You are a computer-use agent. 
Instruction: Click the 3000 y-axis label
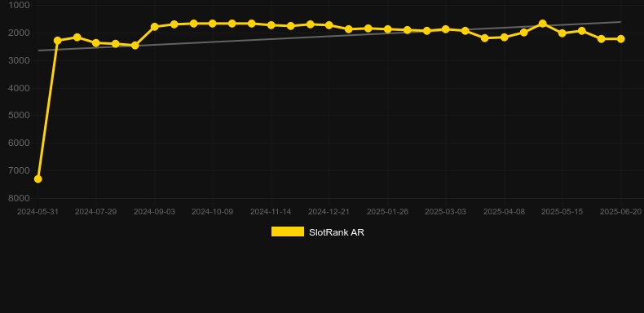20,60
